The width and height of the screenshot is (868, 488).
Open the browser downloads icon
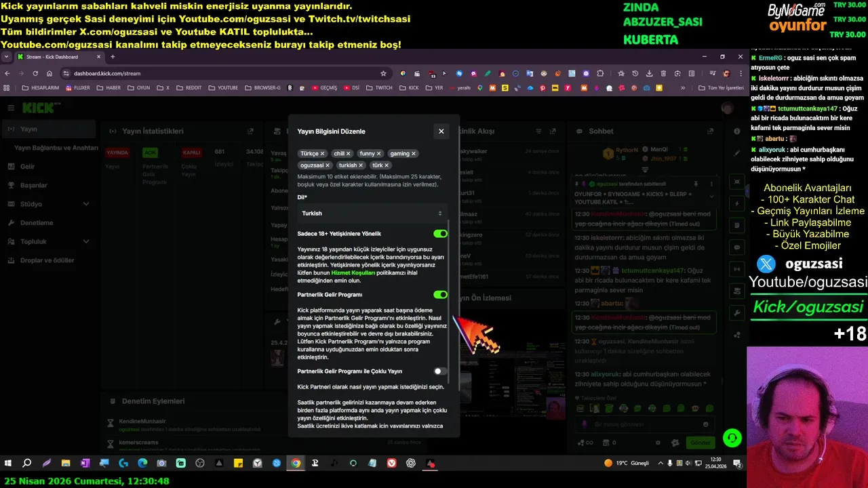[x=649, y=73]
